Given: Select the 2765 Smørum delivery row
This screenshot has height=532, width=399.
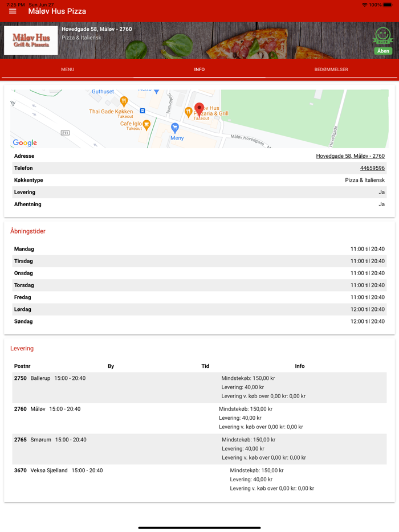Looking at the screenshot, I should [x=199, y=449].
